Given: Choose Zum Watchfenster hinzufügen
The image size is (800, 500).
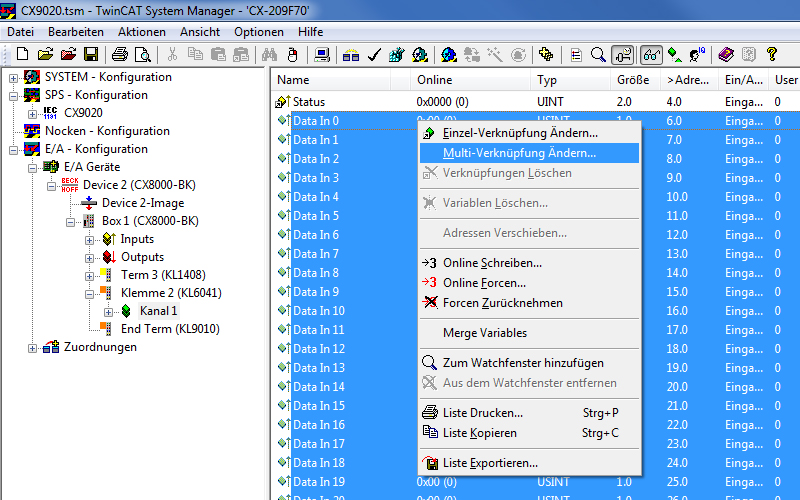Looking at the screenshot, I should 529,363.
